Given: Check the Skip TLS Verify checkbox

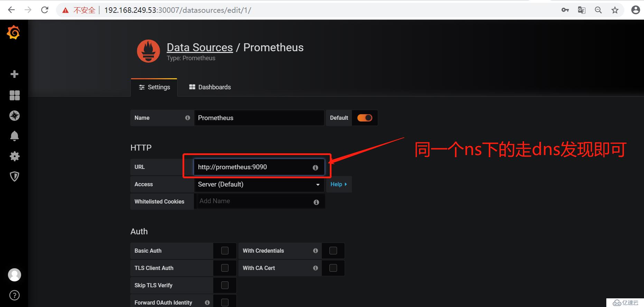Looking at the screenshot, I should click(x=225, y=285).
